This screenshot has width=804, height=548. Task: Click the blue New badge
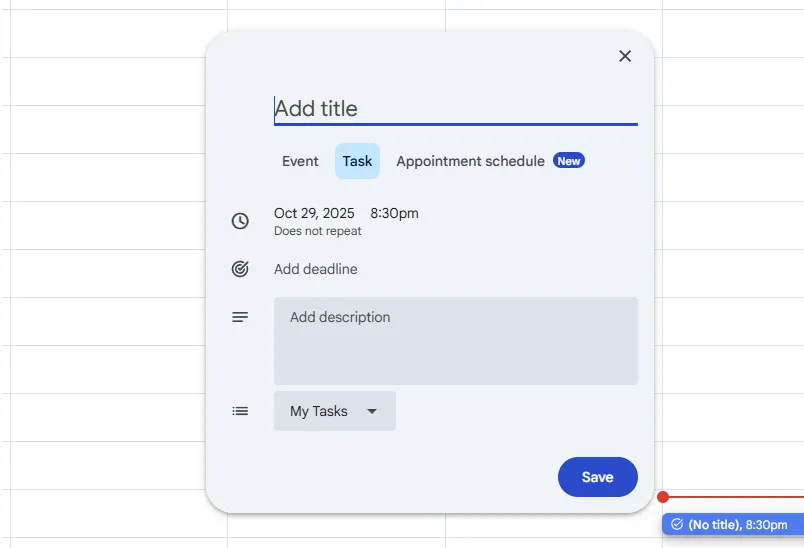569,161
